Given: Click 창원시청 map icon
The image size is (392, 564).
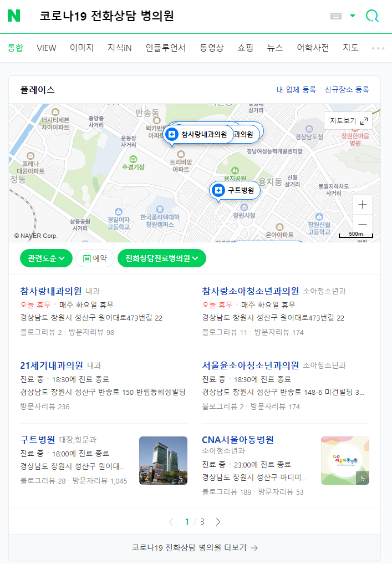Looking at the screenshot, I should click(x=244, y=207).
